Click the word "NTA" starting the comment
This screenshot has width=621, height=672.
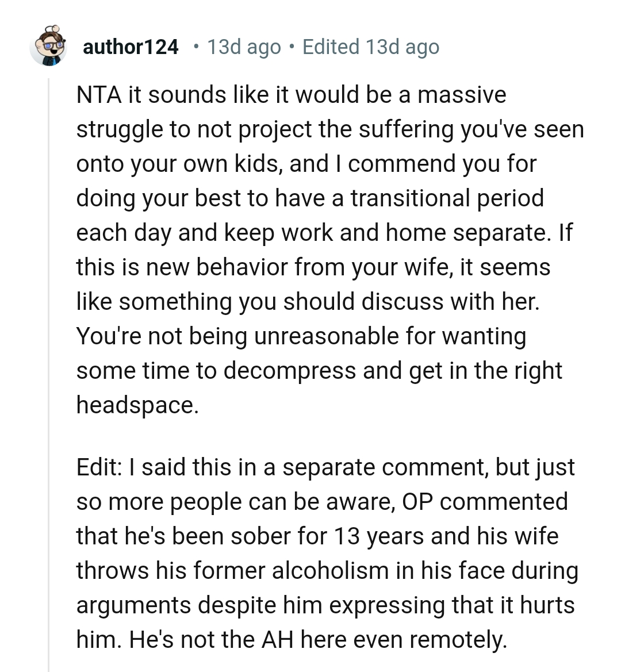[98, 95]
